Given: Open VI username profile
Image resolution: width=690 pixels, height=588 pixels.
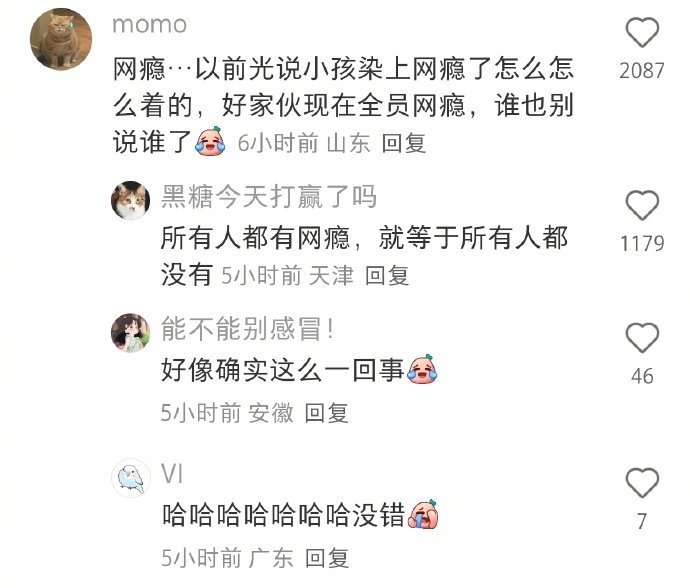Looking at the screenshot, I should (172, 474).
